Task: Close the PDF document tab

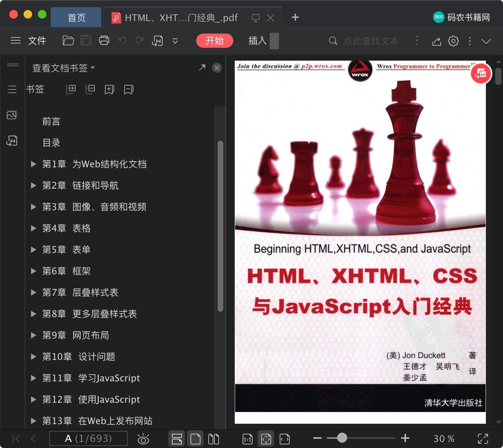Action: (x=270, y=18)
